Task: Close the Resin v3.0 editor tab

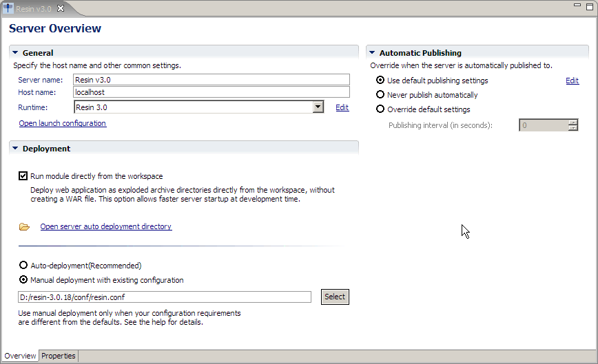Action: (x=61, y=8)
